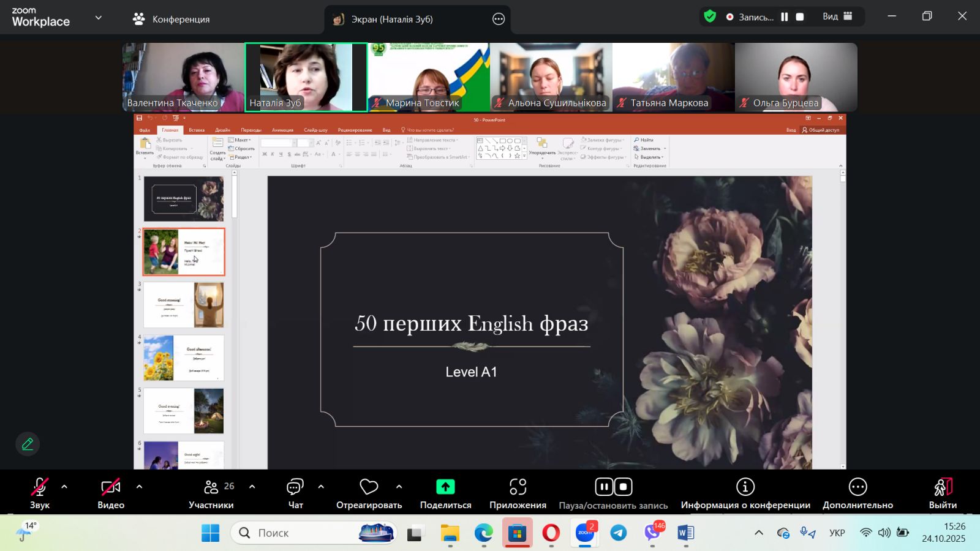The height and width of the screenshot is (551, 980).
Task: Open the Конференция tab
Action: 171,19
